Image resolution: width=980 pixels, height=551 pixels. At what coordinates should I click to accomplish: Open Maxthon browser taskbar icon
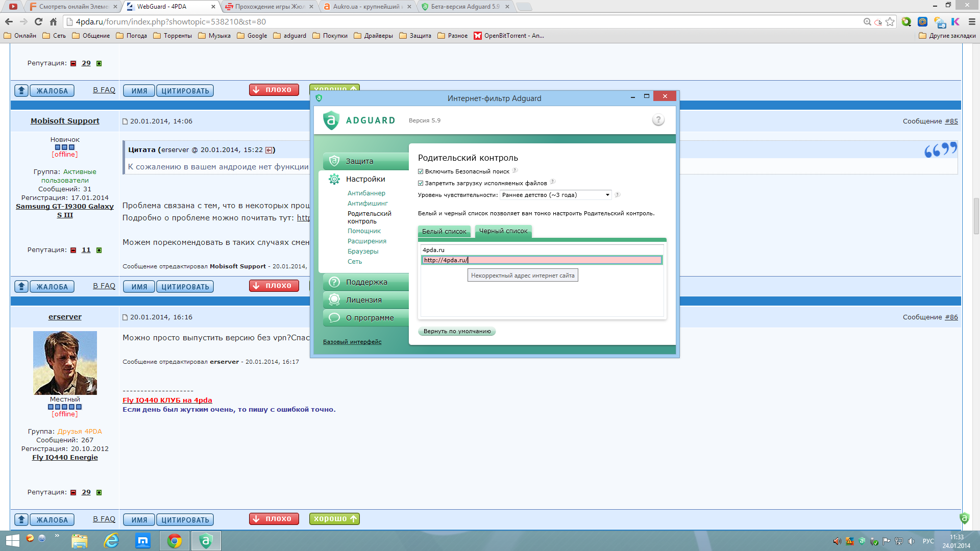tap(143, 541)
